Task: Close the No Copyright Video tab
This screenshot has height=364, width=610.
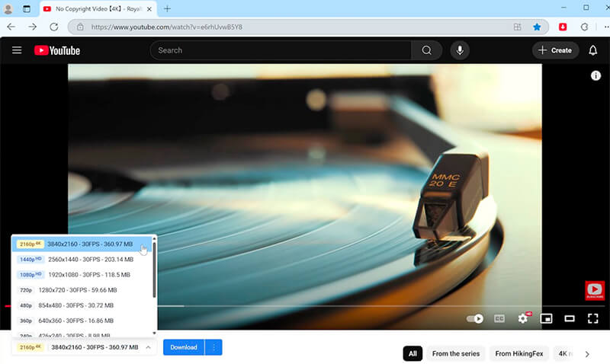Action: 149,9
